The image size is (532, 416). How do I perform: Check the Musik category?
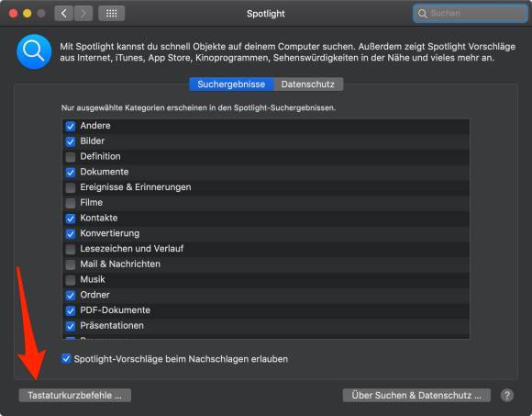tap(71, 280)
